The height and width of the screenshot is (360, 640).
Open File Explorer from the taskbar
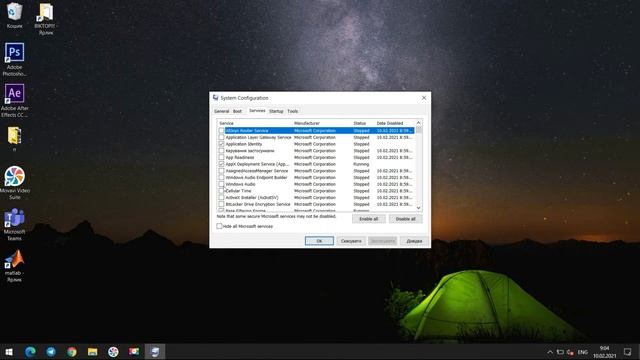pos(93,352)
